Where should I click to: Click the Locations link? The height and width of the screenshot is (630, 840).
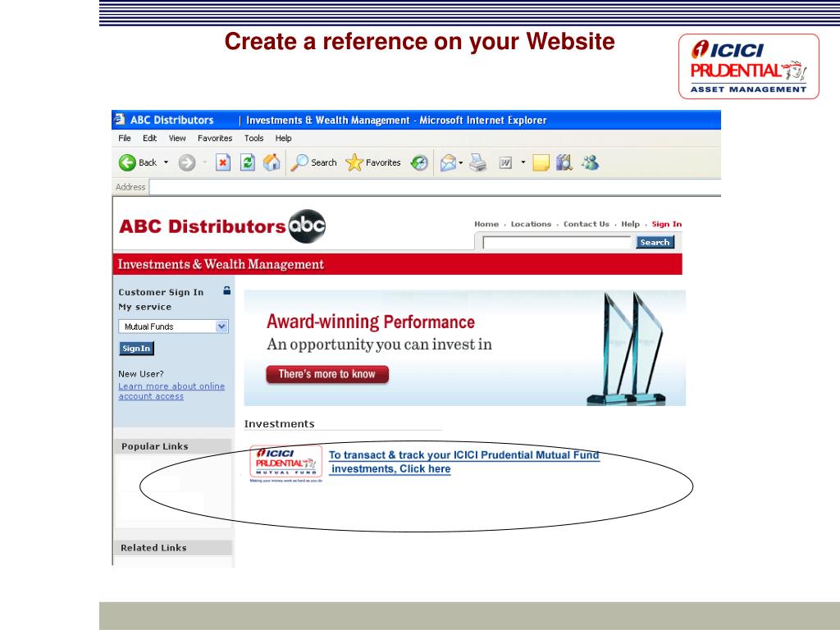tap(531, 224)
